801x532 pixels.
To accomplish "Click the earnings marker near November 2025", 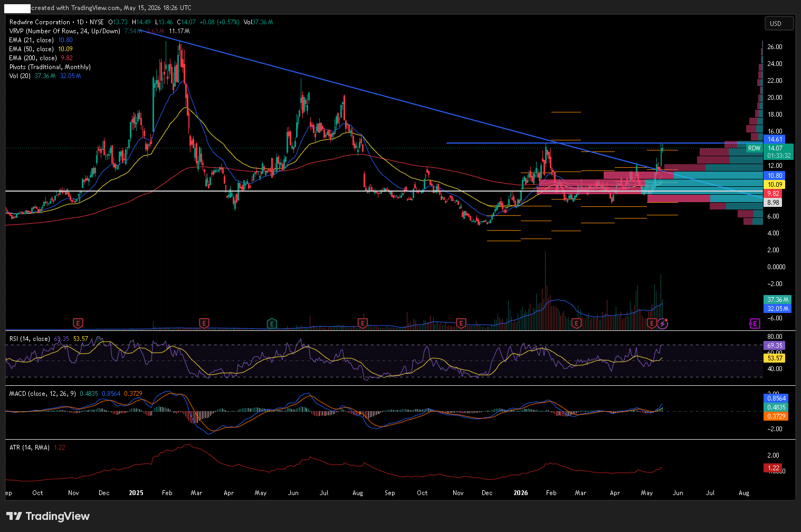I will (x=461, y=323).
